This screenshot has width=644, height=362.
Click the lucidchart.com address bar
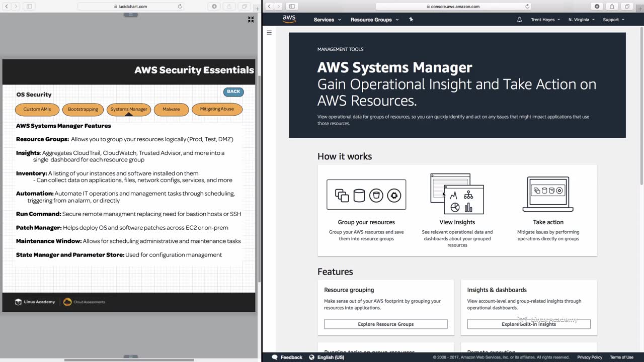130,7
